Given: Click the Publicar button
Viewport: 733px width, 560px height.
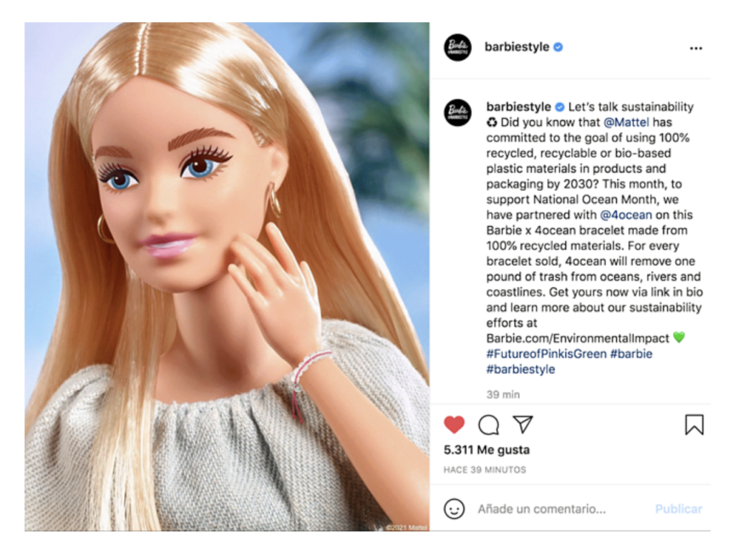Looking at the screenshot, I should (x=679, y=509).
